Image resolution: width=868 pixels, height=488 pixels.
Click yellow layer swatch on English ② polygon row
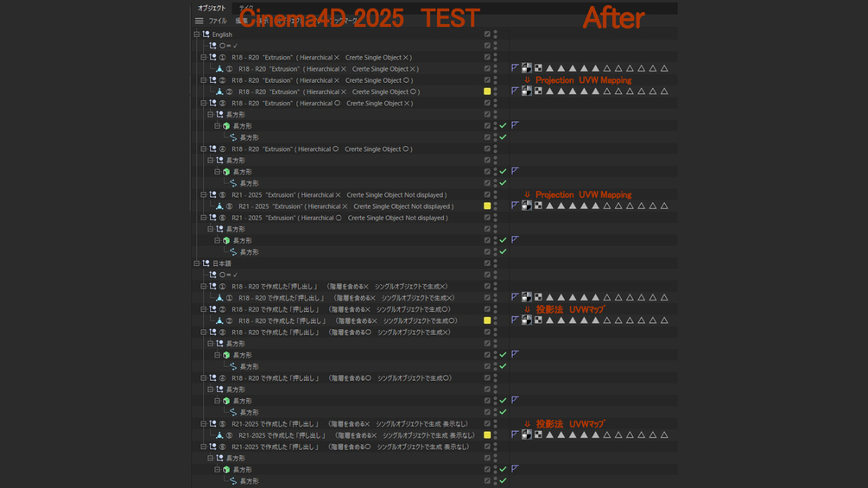click(x=487, y=92)
